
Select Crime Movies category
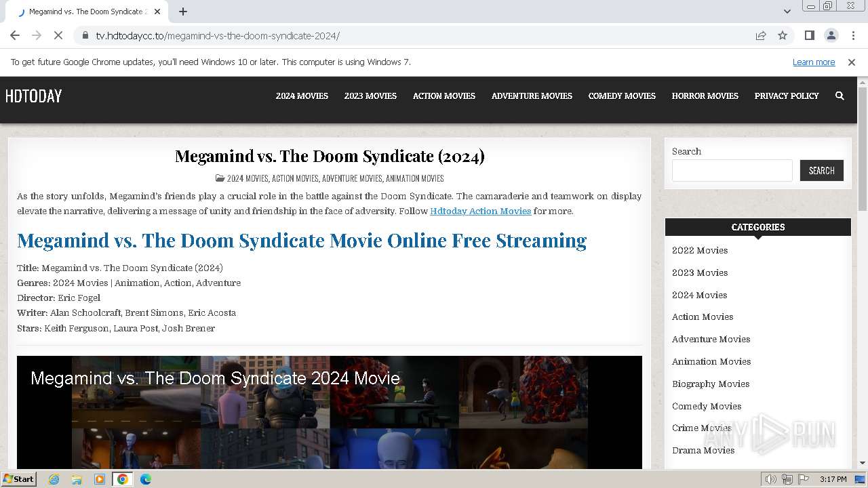[x=702, y=428]
